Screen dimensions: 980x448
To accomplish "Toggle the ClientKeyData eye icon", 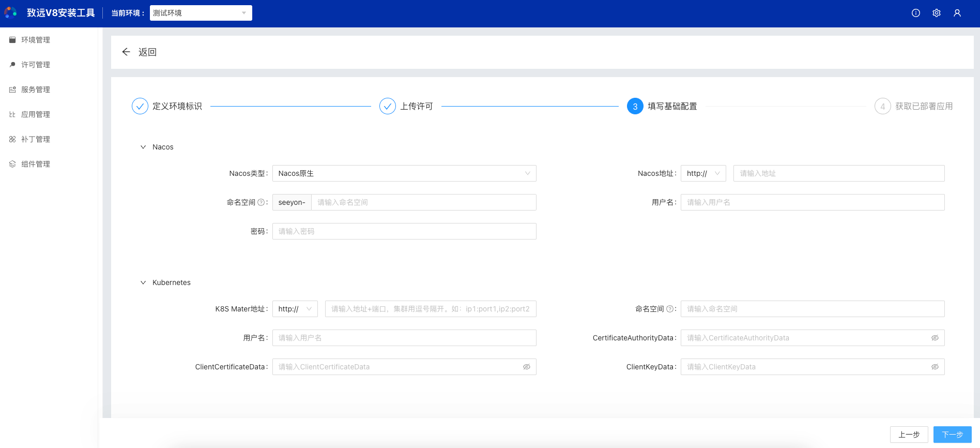I will (x=935, y=367).
